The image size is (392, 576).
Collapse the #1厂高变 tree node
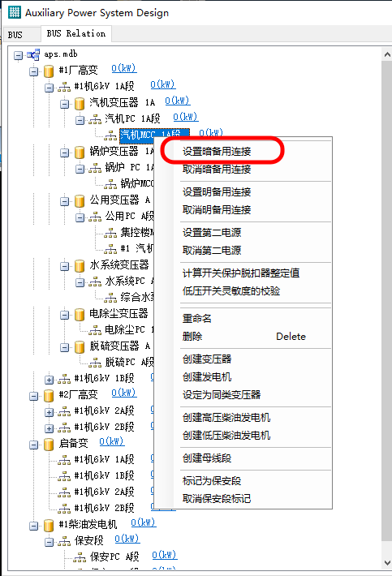coord(33,71)
